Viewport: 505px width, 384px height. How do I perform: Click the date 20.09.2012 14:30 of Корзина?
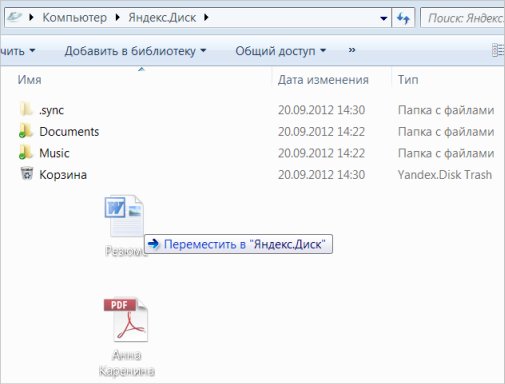pyautogui.click(x=321, y=175)
